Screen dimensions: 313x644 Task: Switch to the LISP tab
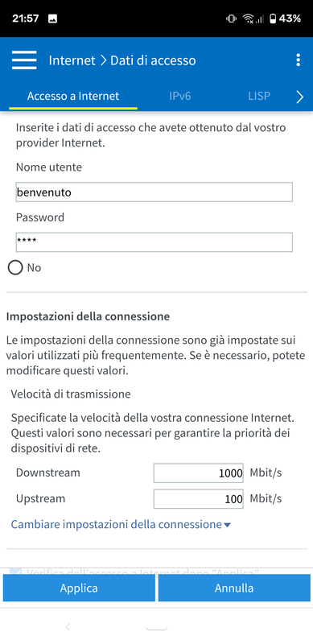tap(259, 96)
